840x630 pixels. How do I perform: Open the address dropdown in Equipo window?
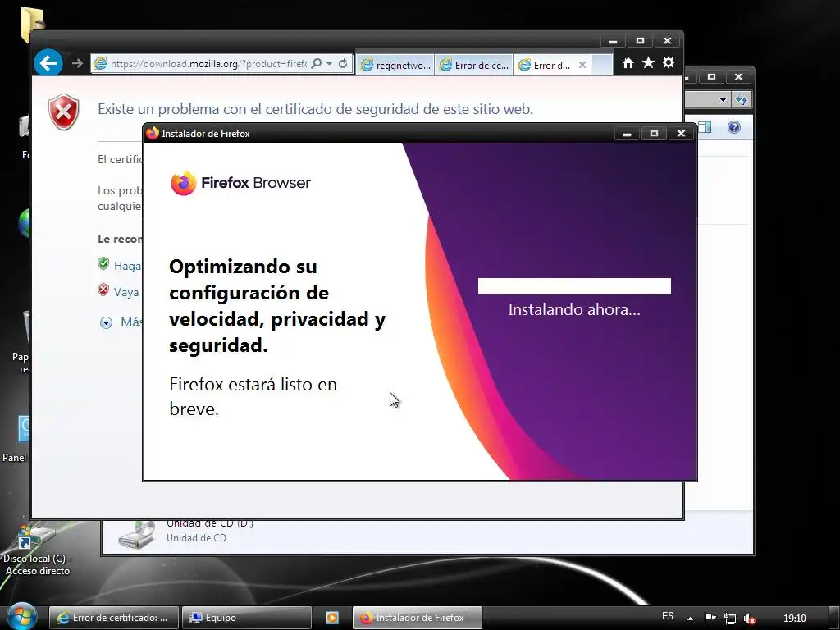click(723, 99)
